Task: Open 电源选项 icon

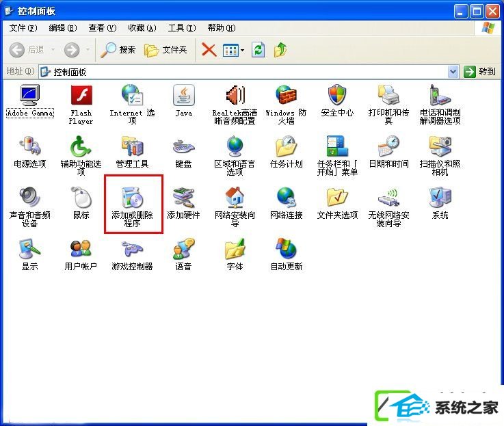Action: (x=30, y=146)
